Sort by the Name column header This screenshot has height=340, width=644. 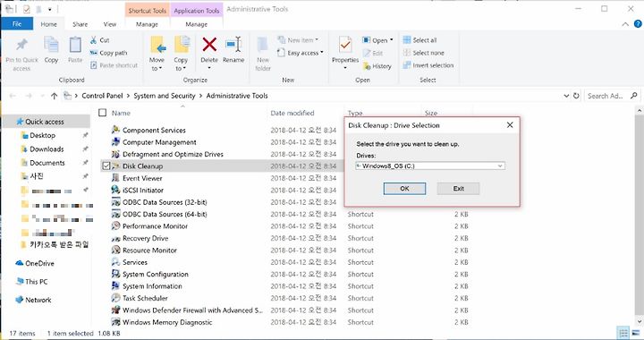click(121, 113)
